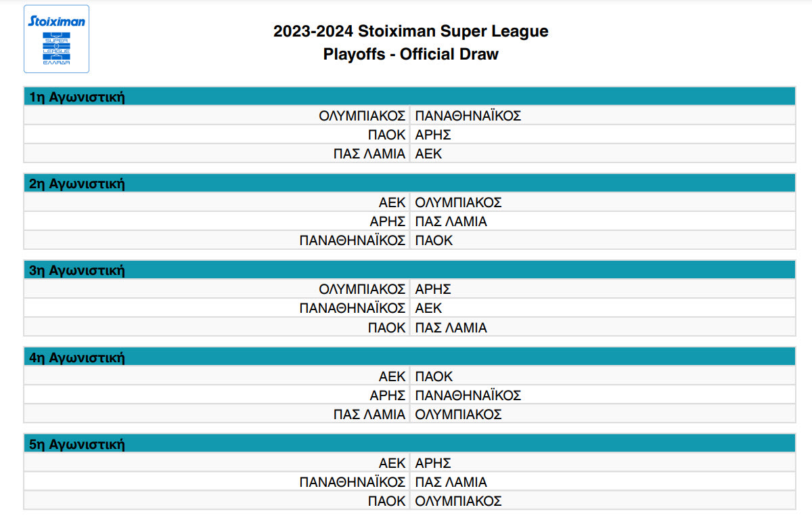Click ΠΑΣ ΛΑΜΙΑ home team in 1η Αγωνιστική

[x=369, y=154]
